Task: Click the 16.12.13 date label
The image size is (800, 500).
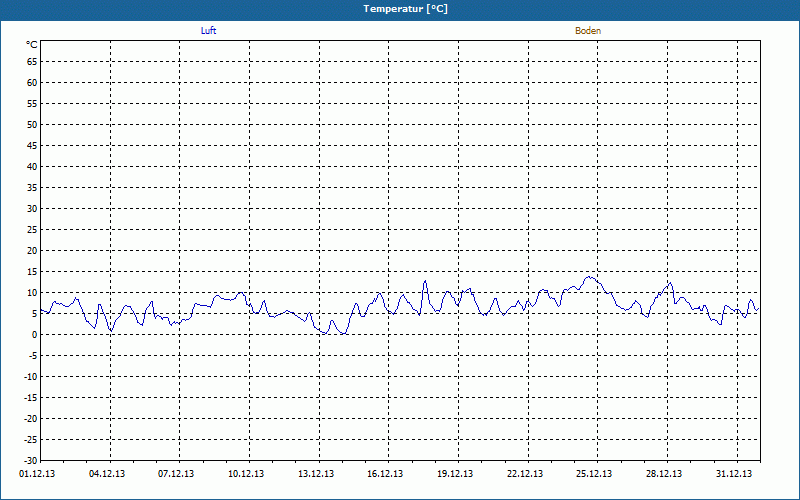Action: [x=385, y=474]
